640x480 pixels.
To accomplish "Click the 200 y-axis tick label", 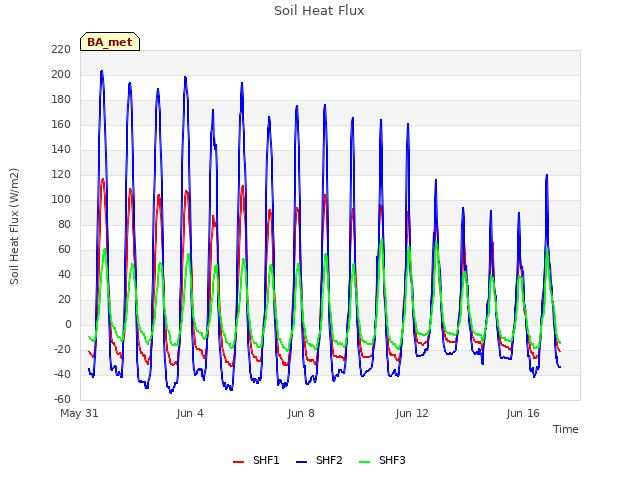I will [x=61, y=75].
